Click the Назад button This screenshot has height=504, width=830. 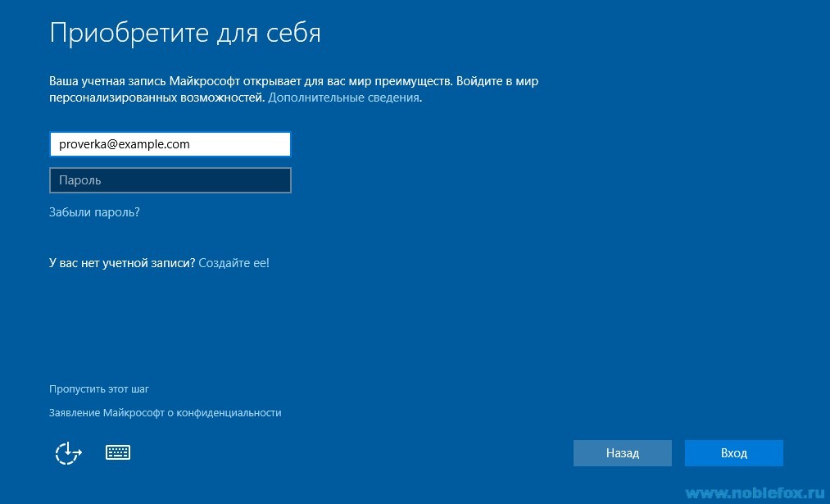[623, 453]
